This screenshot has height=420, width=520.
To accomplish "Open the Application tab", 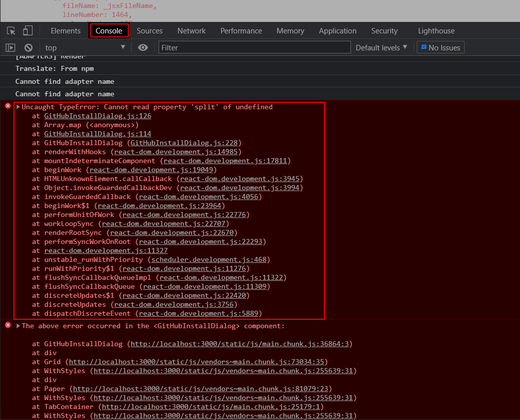I will 338,31.
